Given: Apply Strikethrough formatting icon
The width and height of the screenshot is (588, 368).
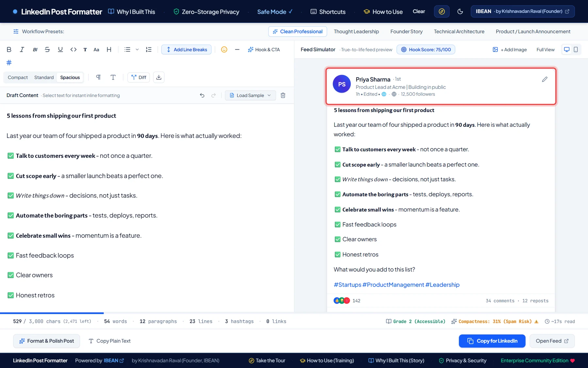Looking at the screenshot, I should (x=47, y=50).
